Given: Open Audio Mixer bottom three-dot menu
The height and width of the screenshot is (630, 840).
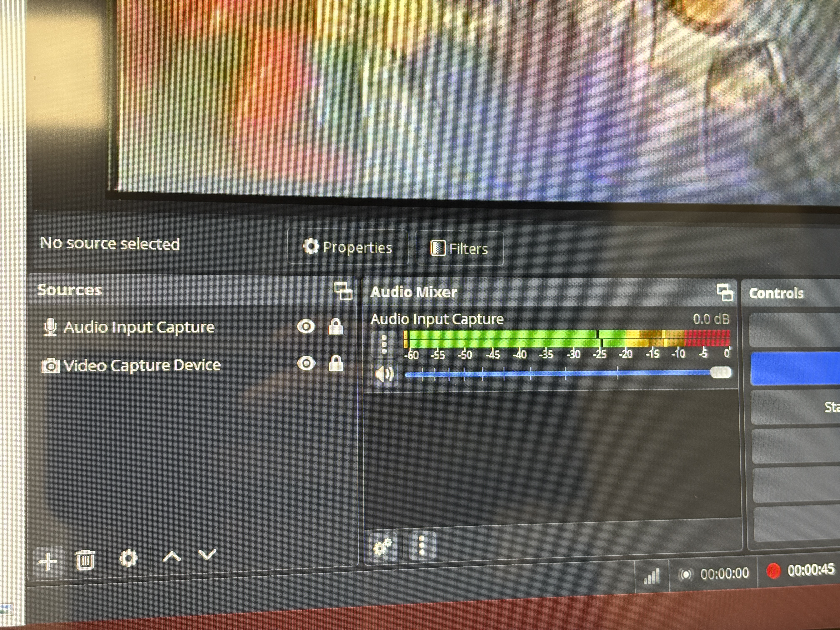Looking at the screenshot, I should point(421,546).
